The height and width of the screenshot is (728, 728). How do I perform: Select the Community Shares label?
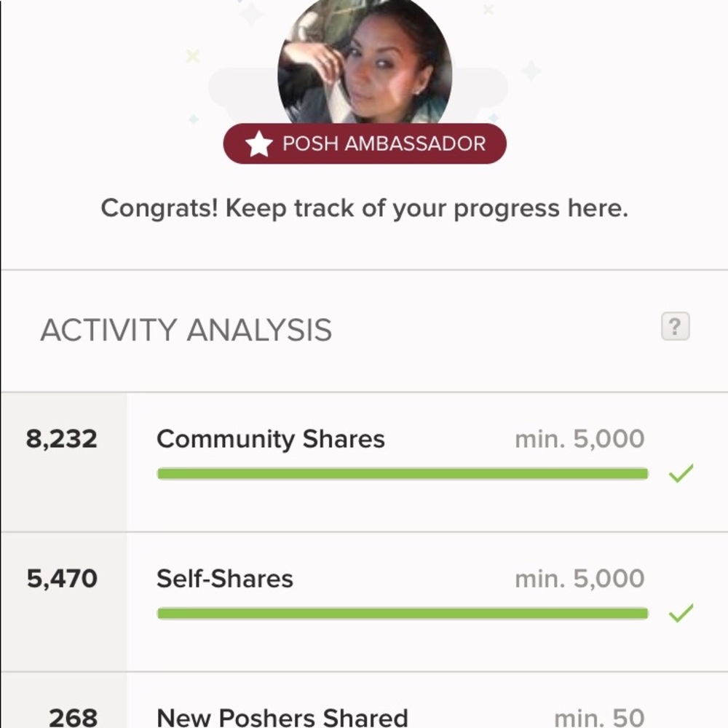tap(270, 439)
